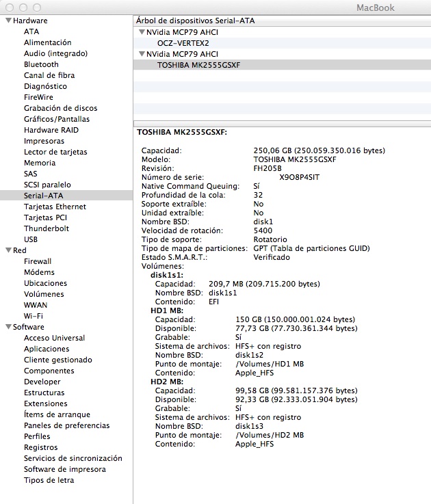Open Firewall under Red

tap(38, 261)
